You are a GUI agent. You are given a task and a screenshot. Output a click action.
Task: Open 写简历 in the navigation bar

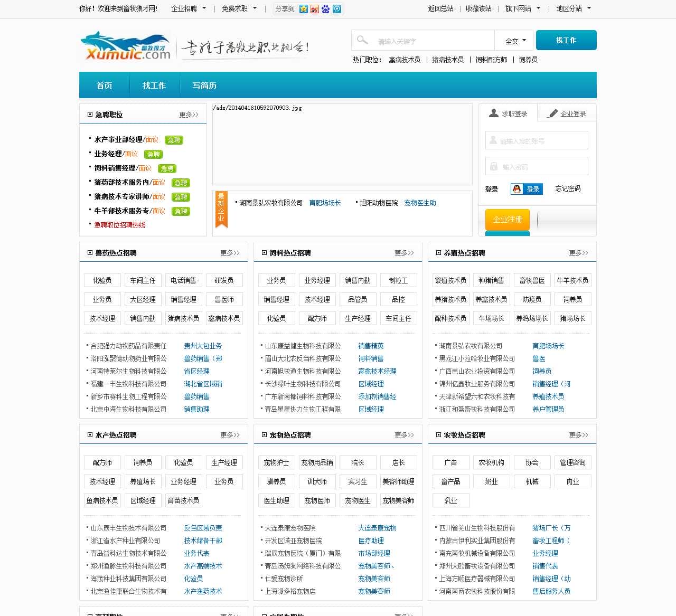tap(204, 86)
